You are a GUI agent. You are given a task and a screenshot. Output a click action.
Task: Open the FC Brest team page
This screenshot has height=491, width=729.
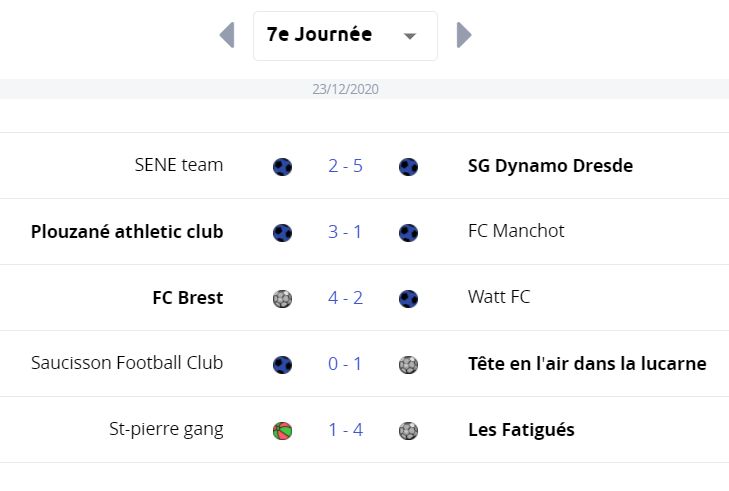coord(188,298)
